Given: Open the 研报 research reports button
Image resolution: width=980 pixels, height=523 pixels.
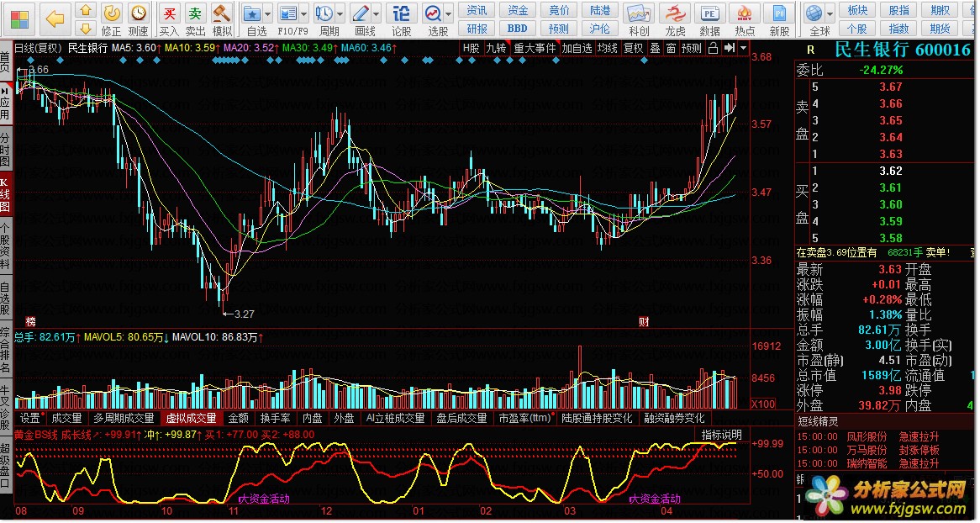Looking at the screenshot, I should coord(477,28).
